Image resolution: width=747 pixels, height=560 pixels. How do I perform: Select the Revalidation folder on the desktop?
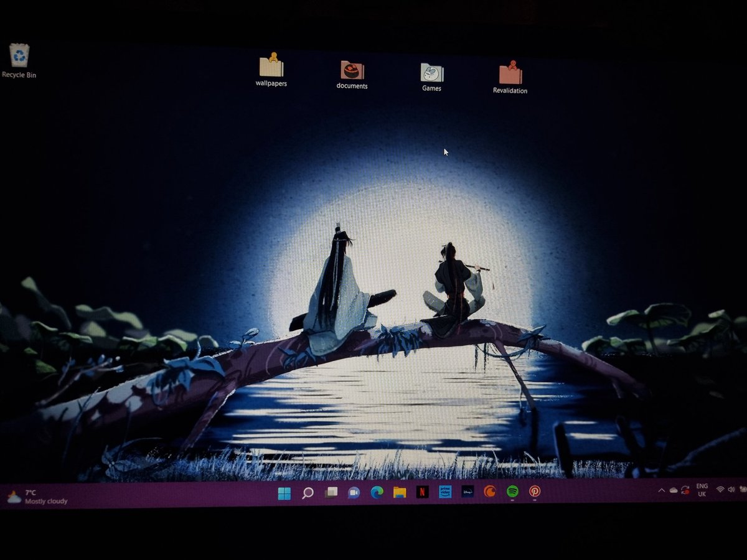tap(510, 77)
